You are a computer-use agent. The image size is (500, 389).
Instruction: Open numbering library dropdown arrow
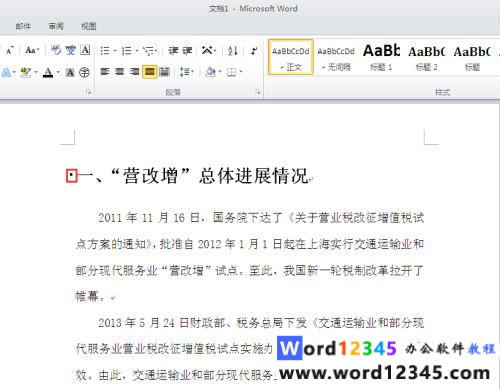(137, 51)
